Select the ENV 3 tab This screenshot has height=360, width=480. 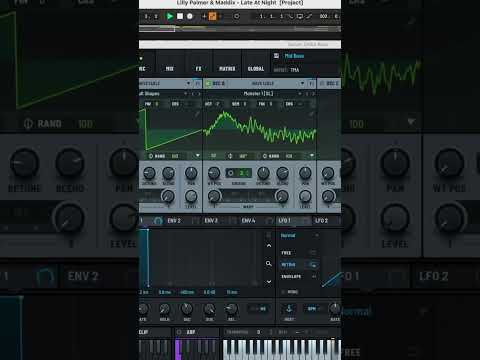[211, 221]
